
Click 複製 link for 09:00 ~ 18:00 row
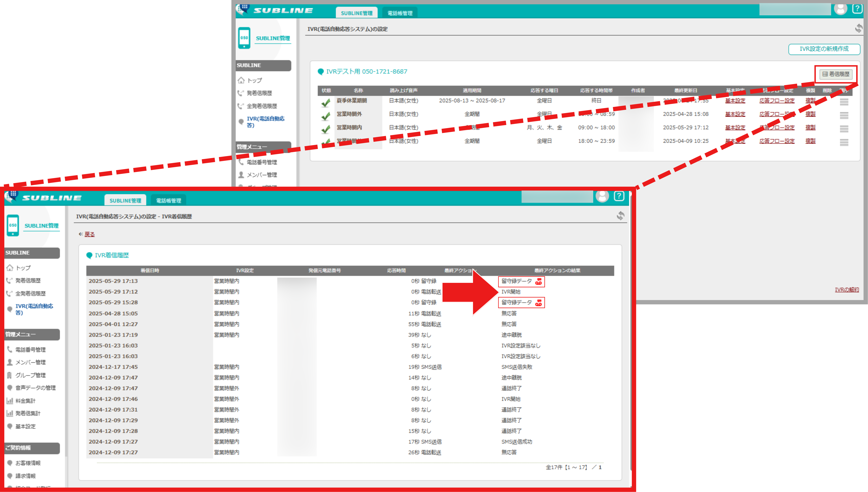(x=810, y=127)
